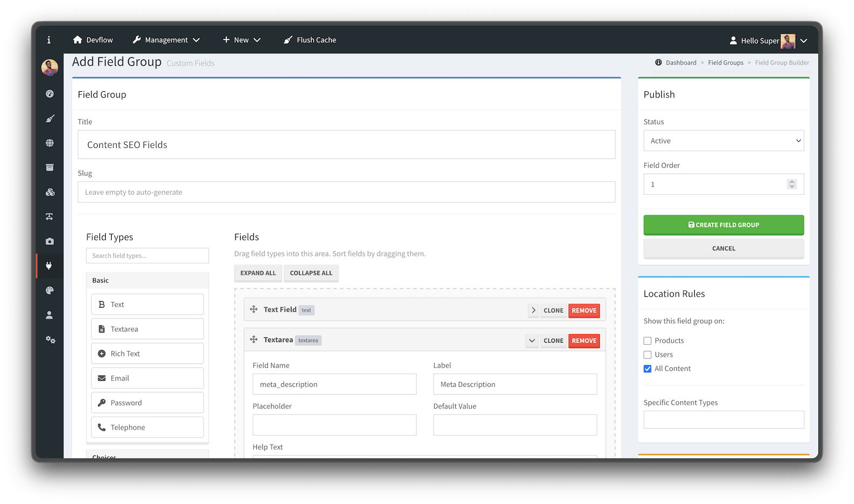
Task: Open the dashboard gauge sidebar icon
Action: click(50, 94)
